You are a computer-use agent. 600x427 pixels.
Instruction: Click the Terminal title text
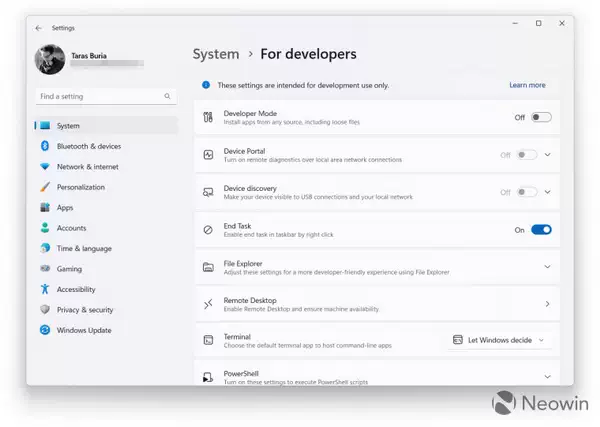(x=237, y=337)
